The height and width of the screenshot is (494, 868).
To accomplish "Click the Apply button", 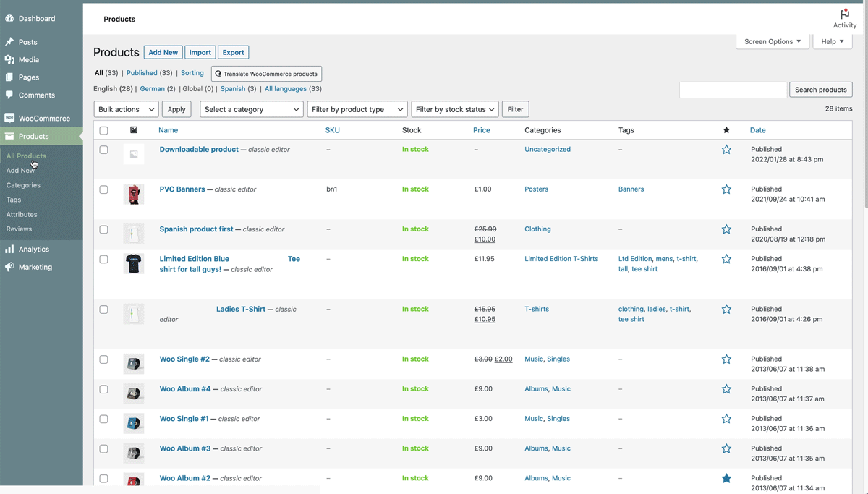I will point(176,109).
